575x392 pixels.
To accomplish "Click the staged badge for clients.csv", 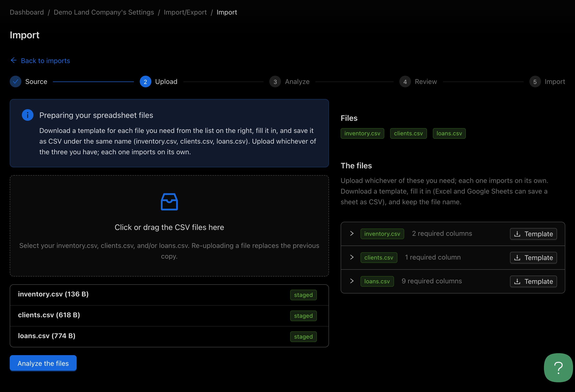I will point(303,316).
